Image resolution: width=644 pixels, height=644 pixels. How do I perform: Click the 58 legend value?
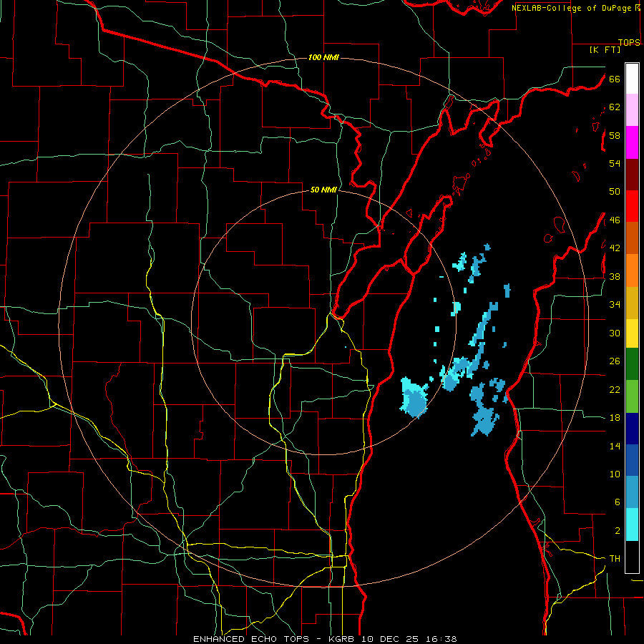point(615,135)
